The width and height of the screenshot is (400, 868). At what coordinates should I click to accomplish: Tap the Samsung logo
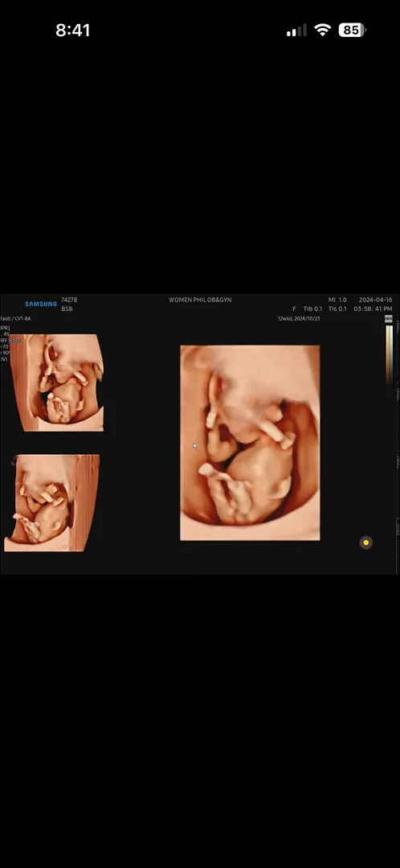[x=41, y=304]
